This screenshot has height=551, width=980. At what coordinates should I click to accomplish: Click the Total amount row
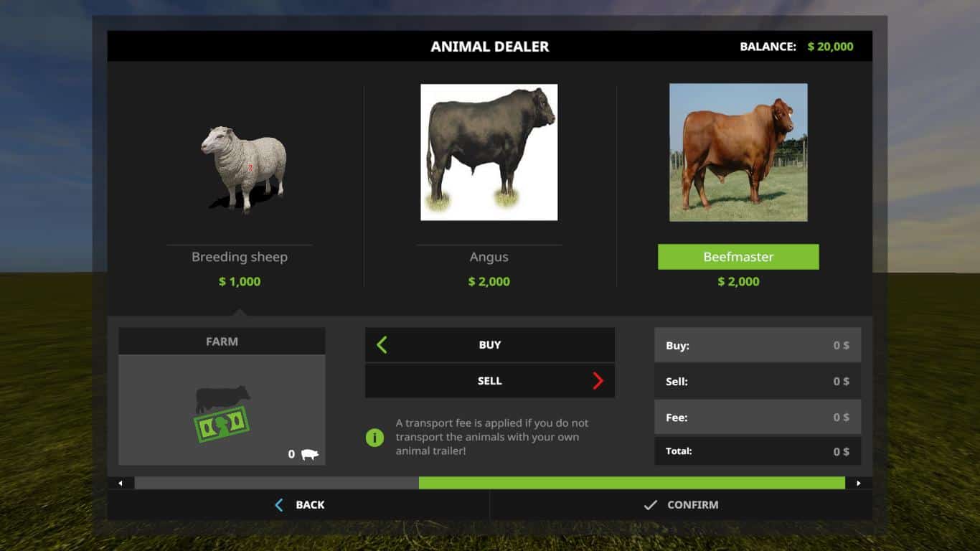[x=758, y=451]
